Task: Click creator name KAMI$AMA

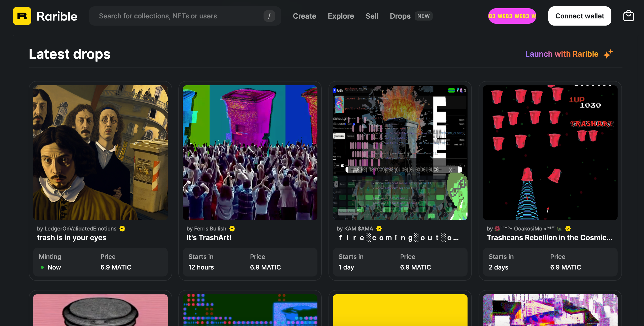Action: click(359, 228)
